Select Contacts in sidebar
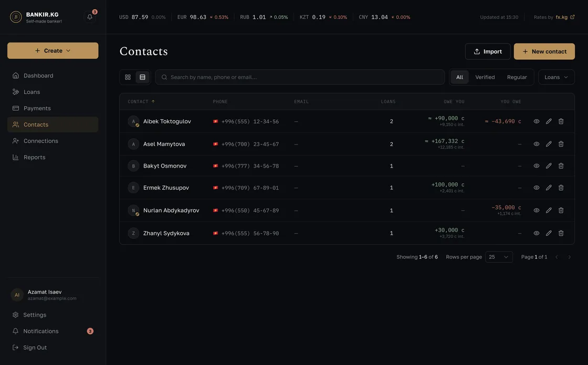Screen dimensions: 588x365 point(53,124)
